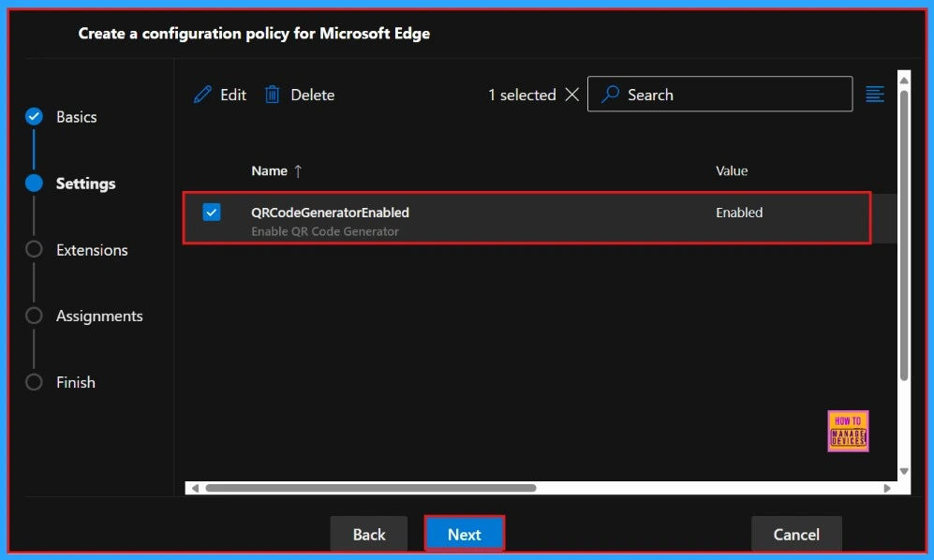Click the Delete label
Screen dimensions: 934x560
tap(313, 95)
